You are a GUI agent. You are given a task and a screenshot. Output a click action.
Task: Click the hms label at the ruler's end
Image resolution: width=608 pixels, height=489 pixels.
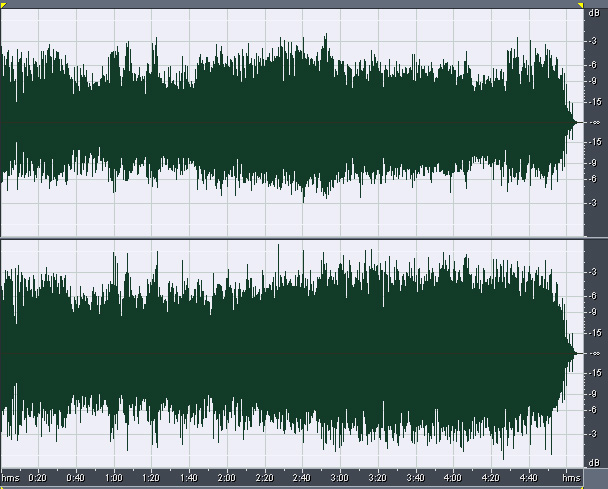(x=572, y=477)
